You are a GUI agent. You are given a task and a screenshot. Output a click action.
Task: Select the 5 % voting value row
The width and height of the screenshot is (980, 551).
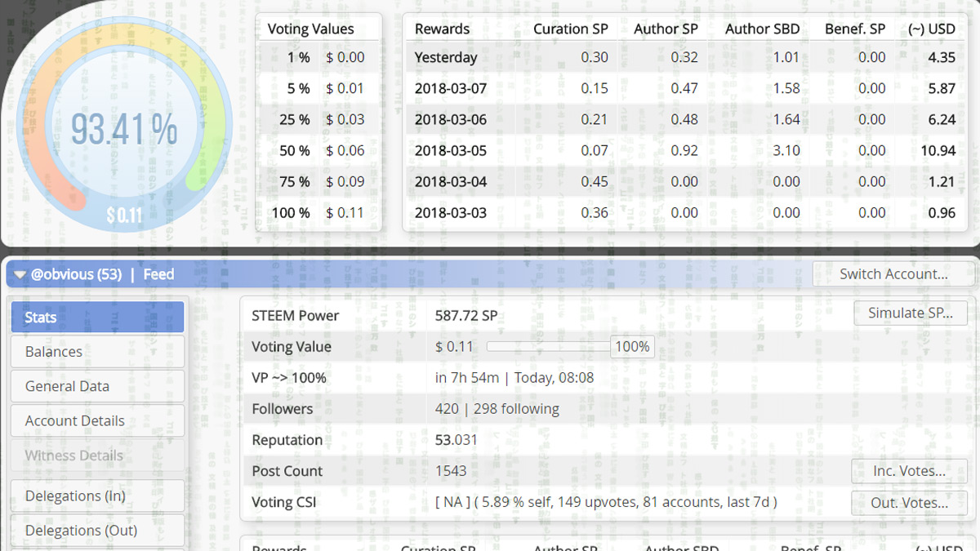click(x=318, y=88)
